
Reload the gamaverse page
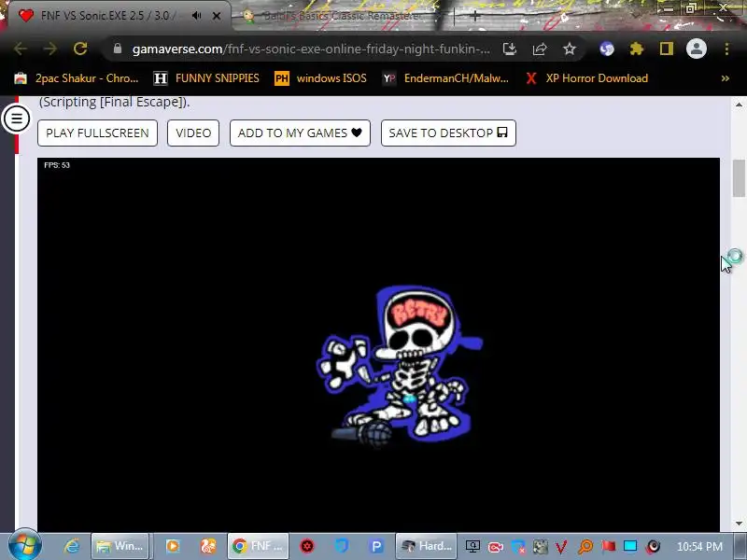click(80, 49)
